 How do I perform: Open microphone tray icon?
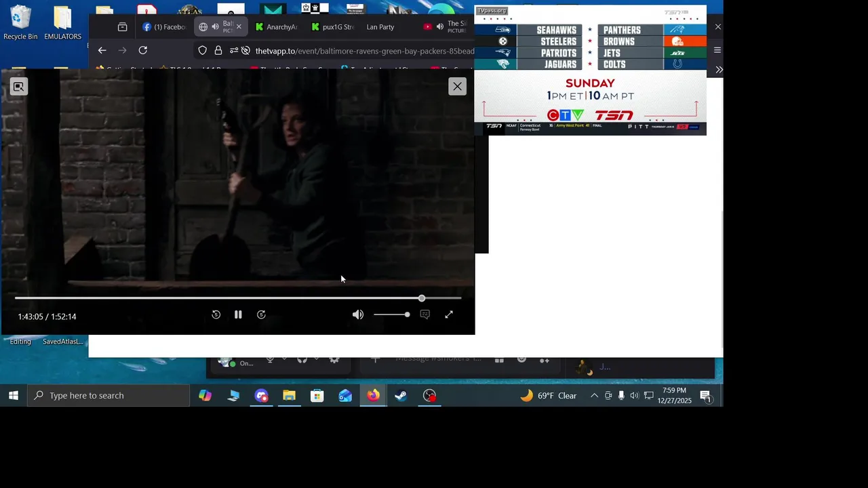click(x=621, y=396)
